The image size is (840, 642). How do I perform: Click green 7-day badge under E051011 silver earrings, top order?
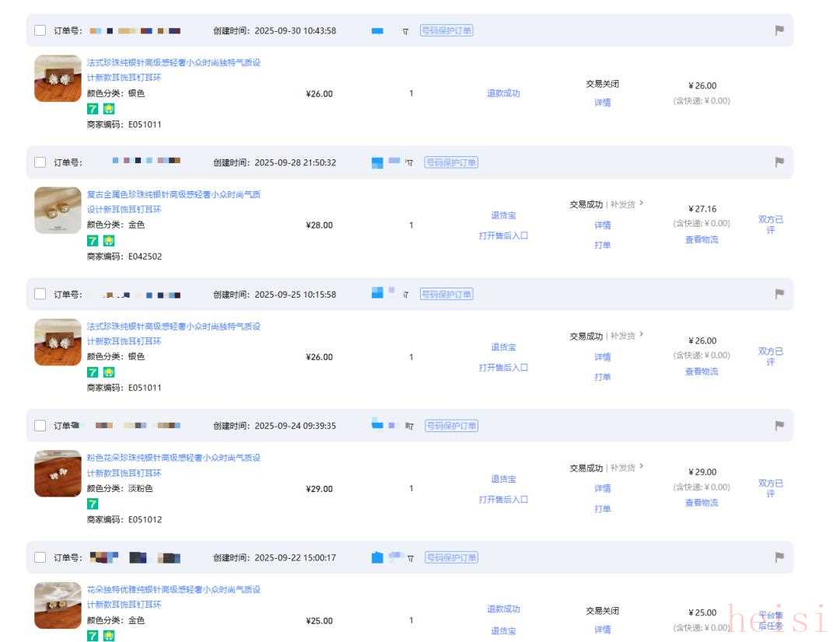point(93,109)
